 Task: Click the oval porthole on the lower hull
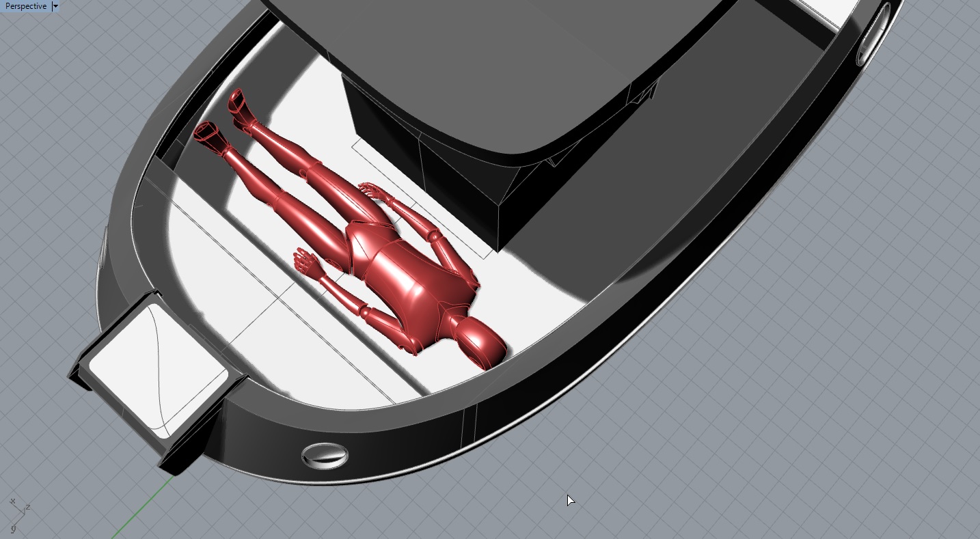[x=325, y=455]
